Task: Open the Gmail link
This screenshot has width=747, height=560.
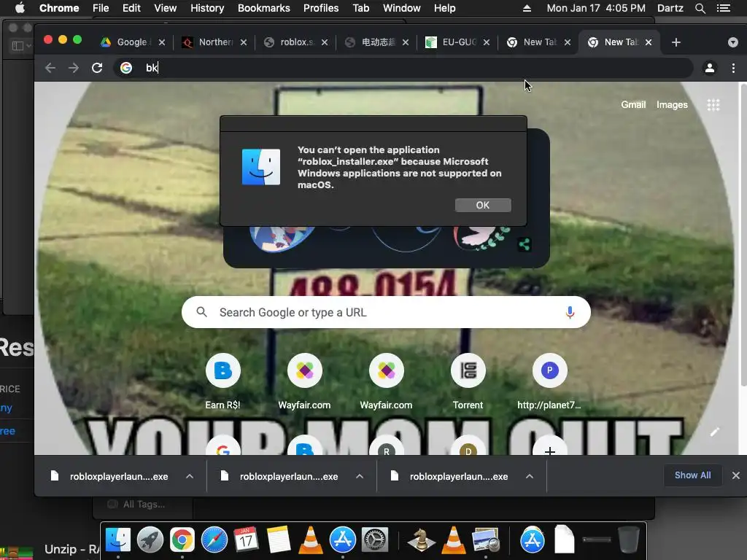Action: click(x=633, y=105)
